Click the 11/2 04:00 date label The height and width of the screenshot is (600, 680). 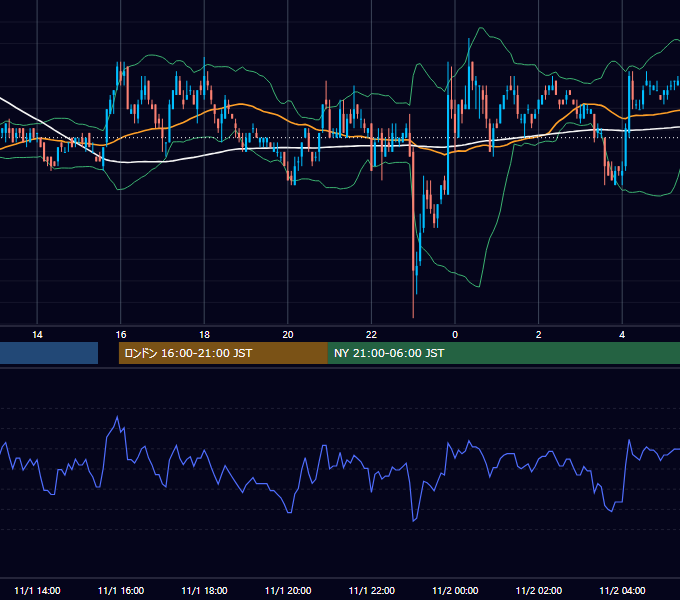(x=622, y=590)
